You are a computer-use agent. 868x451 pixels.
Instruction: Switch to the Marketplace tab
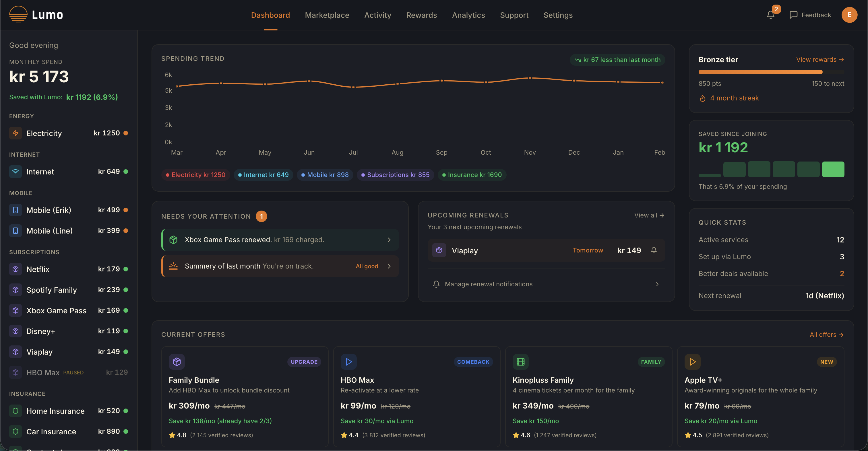pos(327,15)
